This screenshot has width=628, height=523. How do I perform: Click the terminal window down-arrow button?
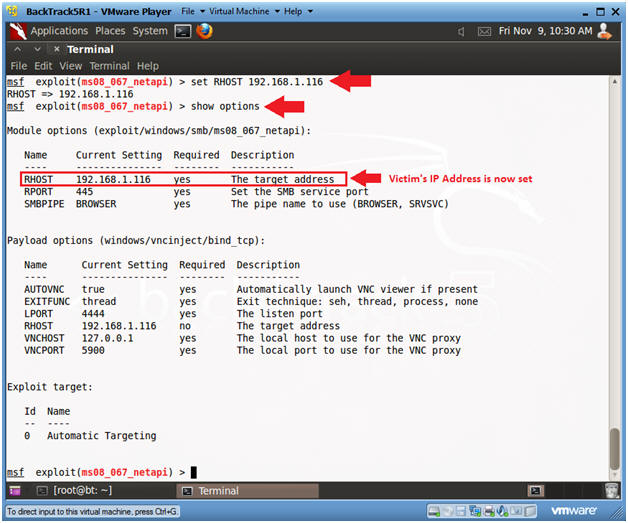pos(37,49)
